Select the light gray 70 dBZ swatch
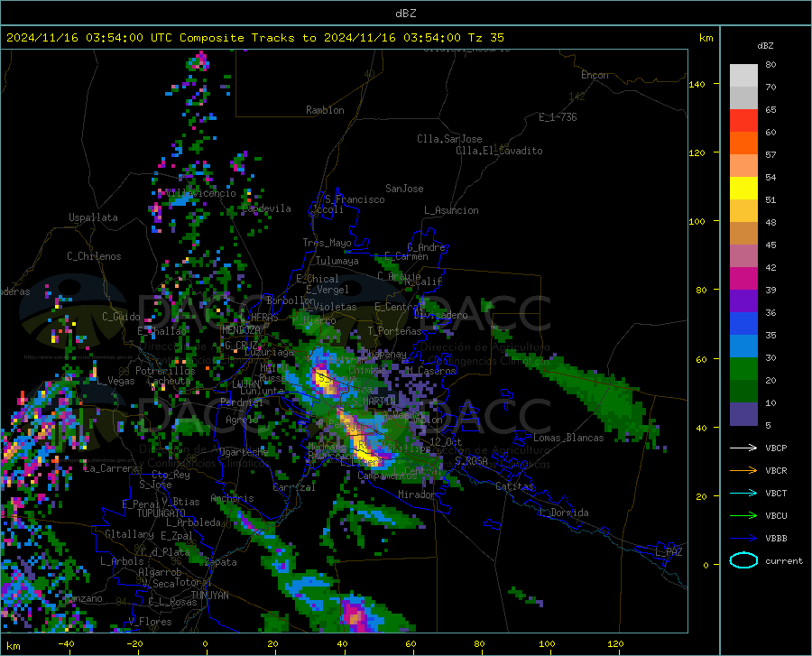 pyautogui.click(x=743, y=76)
